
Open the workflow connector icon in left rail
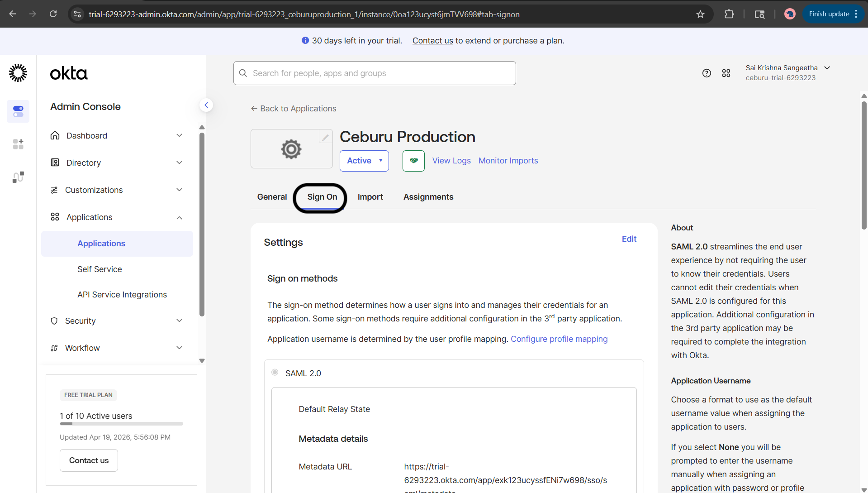pyautogui.click(x=18, y=177)
